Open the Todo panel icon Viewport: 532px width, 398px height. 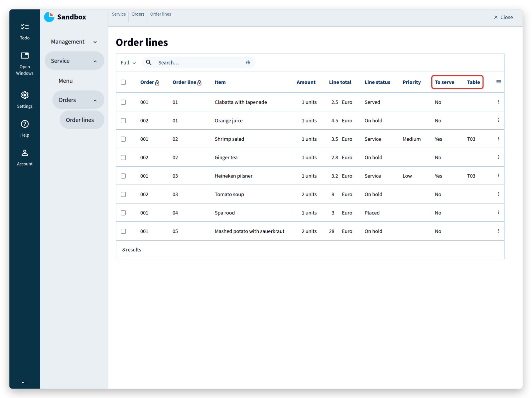[25, 27]
